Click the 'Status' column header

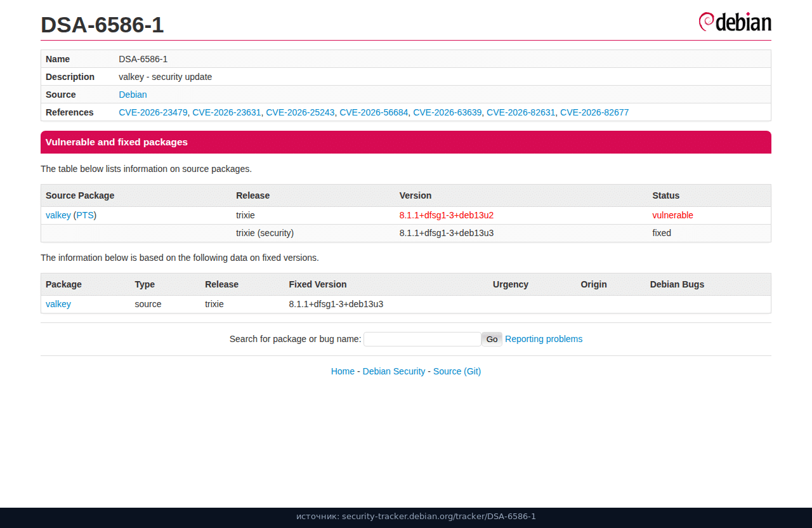coord(666,195)
